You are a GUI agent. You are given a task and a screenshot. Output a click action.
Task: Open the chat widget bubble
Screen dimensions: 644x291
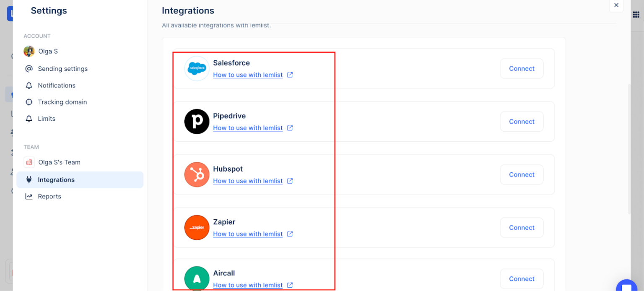(626, 286)
